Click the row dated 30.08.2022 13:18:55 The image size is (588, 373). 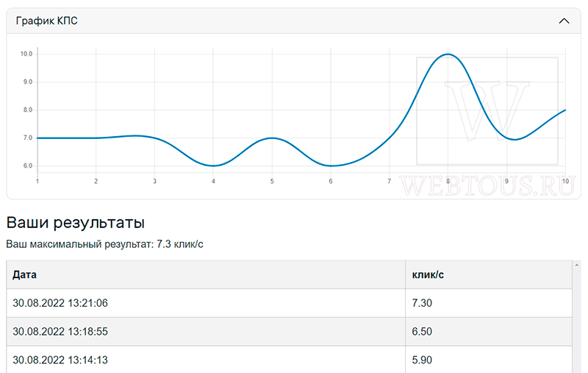pyautogui.click(x=289, y=332)
